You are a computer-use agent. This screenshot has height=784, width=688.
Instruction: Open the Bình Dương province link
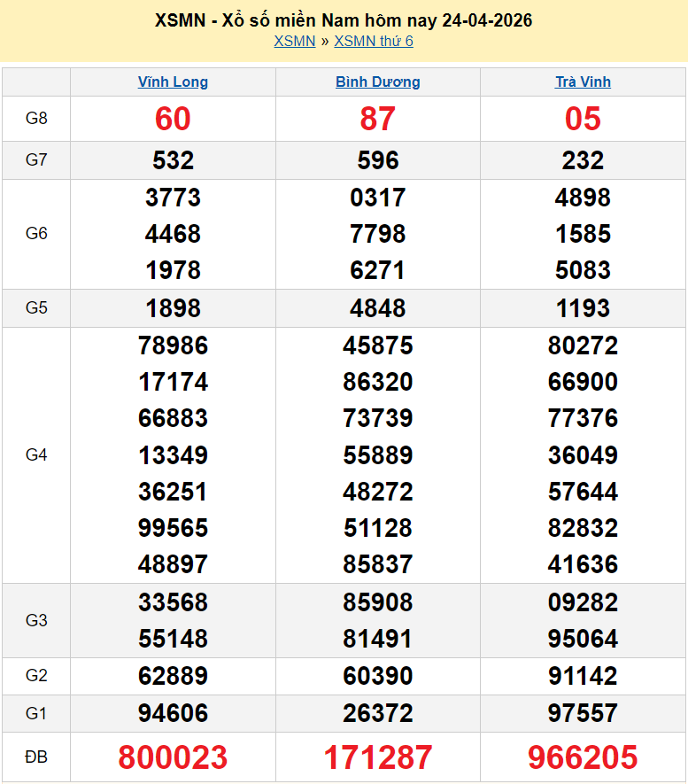377,82
